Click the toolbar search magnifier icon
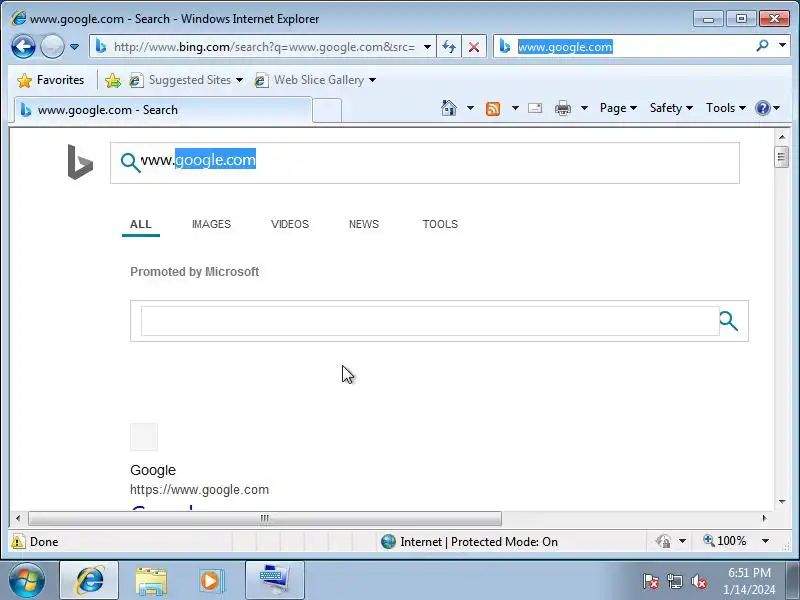800x600 pixels. [762, 46]
